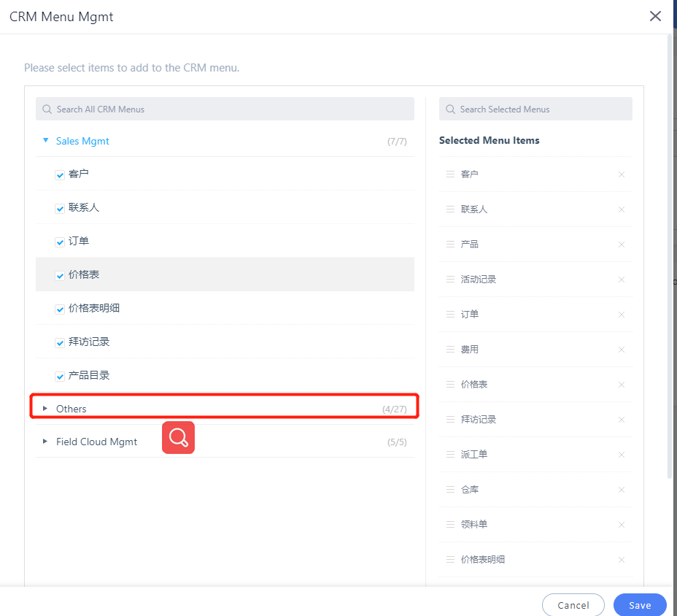This screenshot has width=677, height=616.
Task: Click drag handle of selected 订单 item
Action: tap(450, 314)
